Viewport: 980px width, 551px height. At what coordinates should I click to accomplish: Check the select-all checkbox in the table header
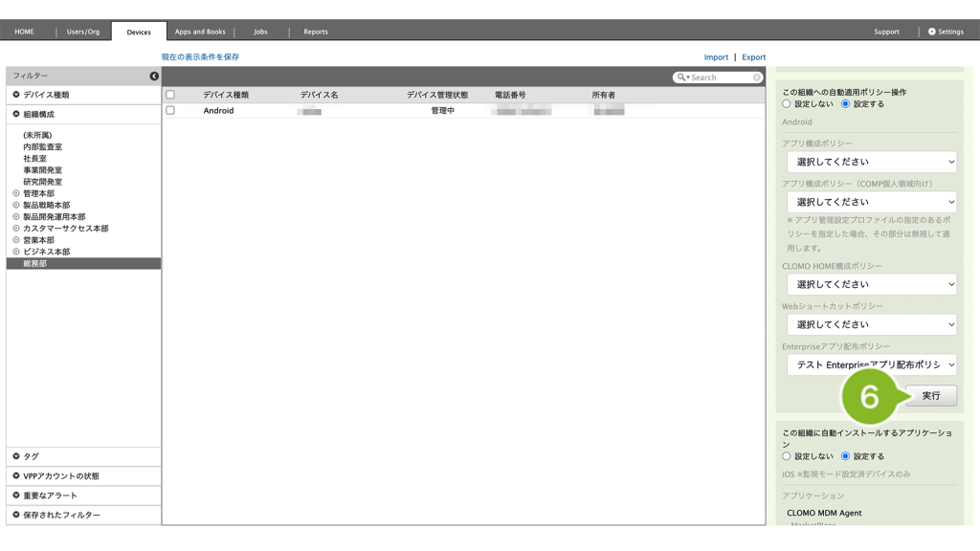[170, 95]
